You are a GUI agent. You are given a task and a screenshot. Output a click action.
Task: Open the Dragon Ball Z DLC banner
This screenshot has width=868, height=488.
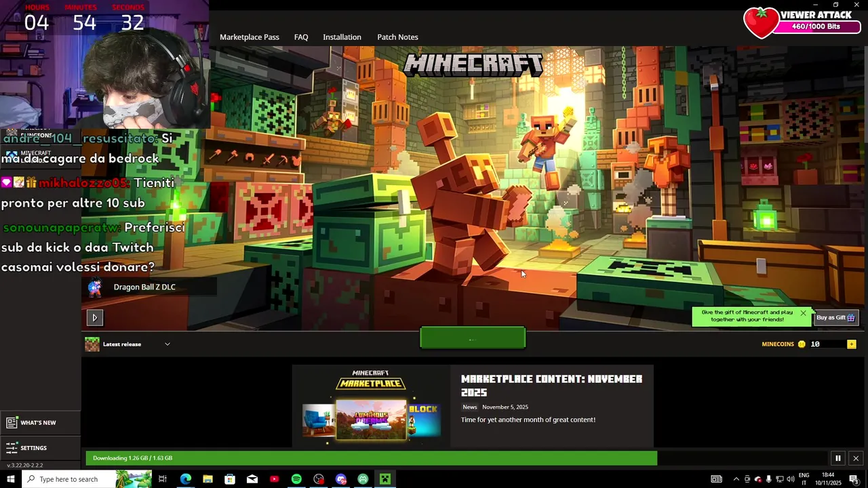(149, 287)
